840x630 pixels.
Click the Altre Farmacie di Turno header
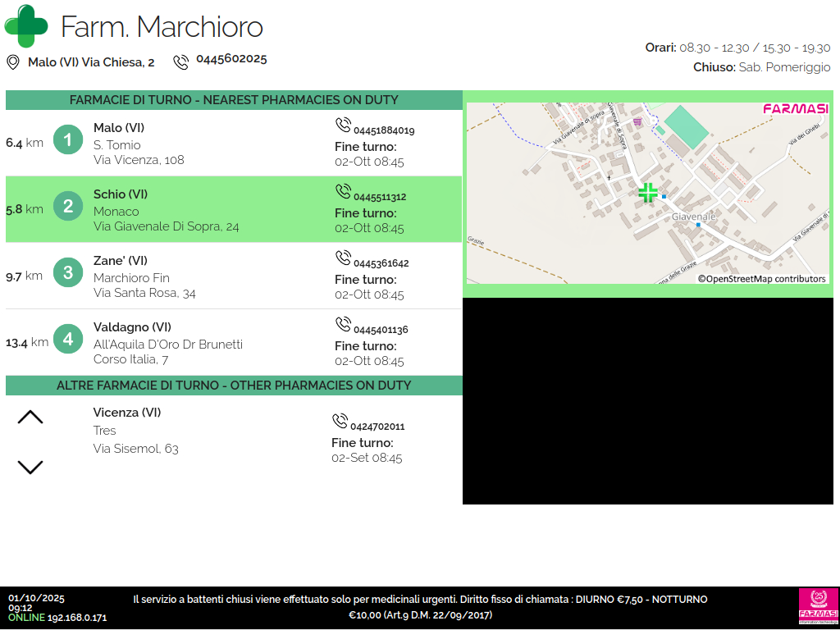pos(234,386)
